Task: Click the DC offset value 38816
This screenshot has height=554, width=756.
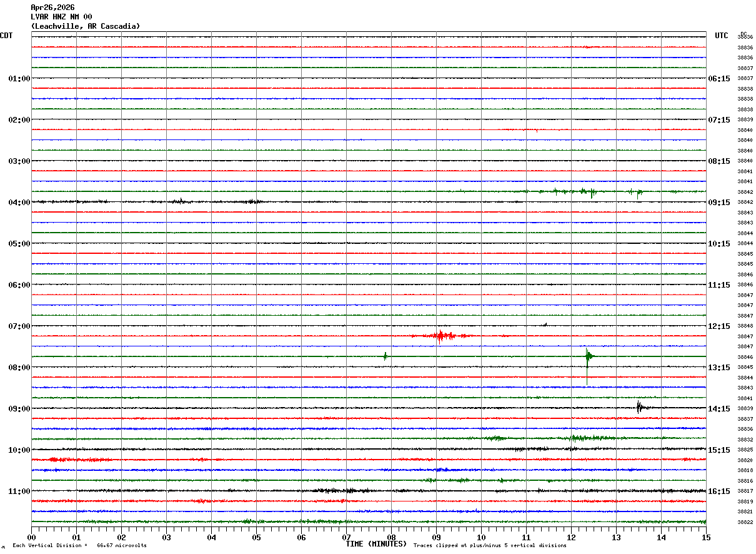Action: pos(745,481)
